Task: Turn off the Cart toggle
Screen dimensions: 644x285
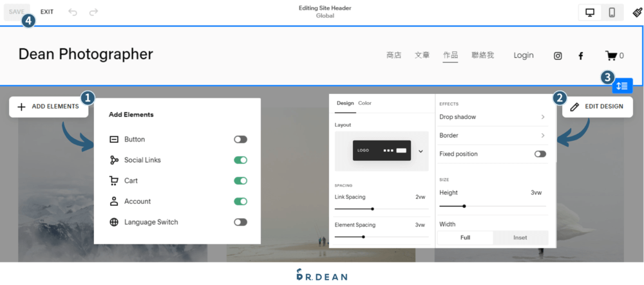Action: point(241,180)
